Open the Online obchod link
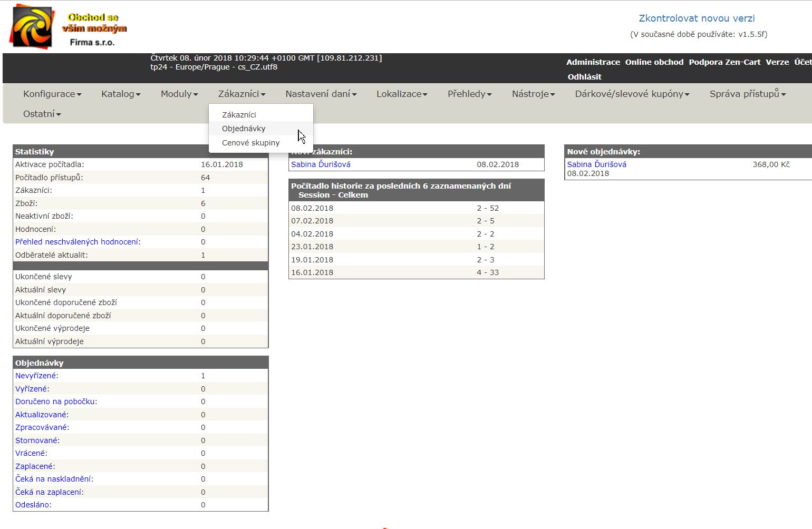Image resolution: width=812 pixels, height=529 pixels. [x=654, y=62]
